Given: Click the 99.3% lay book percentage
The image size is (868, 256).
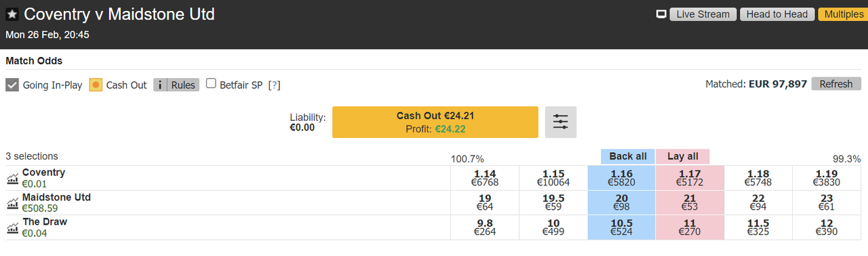Looking at the screenshot, I should [846, 159].
